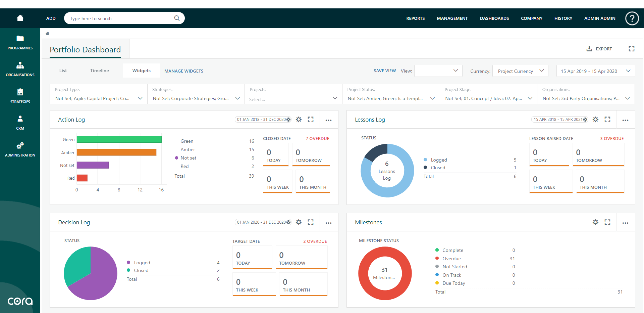The width and height of the screenshot is (644, 313).
Task: Click Lessons Log 3 Overdue link
Action: tap(612, 138)
